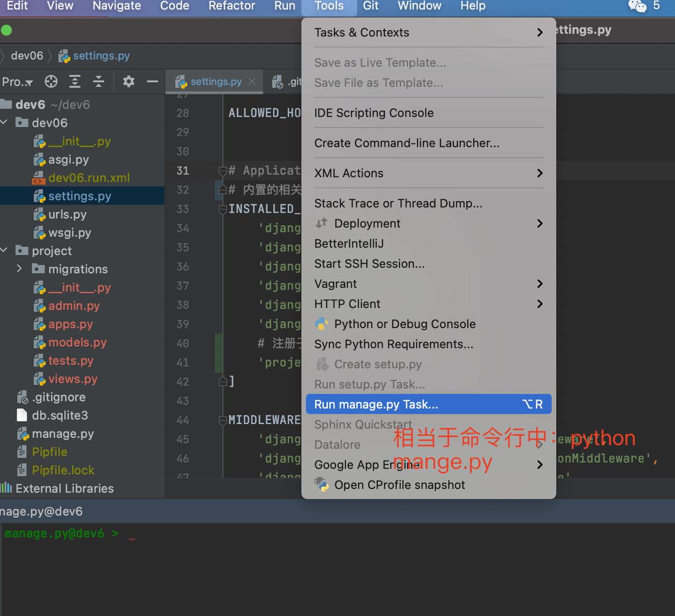
Task: Open the Git menu in menu bar
Action: (x=371, y=6)
